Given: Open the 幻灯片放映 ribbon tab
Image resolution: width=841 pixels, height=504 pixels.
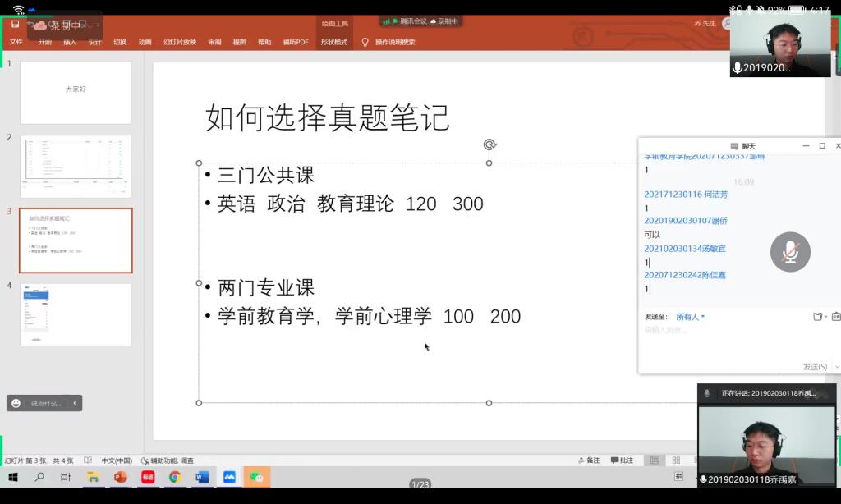Looking at the screenshot, I should point(179,42).
